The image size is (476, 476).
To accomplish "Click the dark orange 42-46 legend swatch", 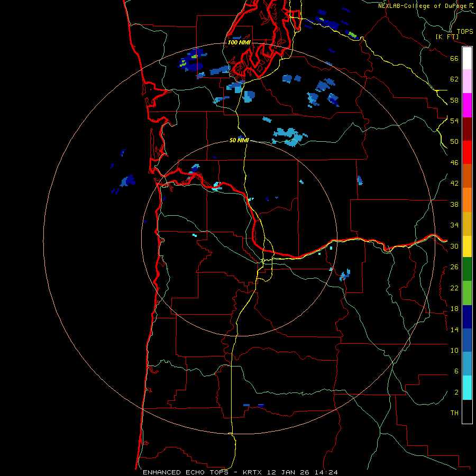I will tap(467, 176).
